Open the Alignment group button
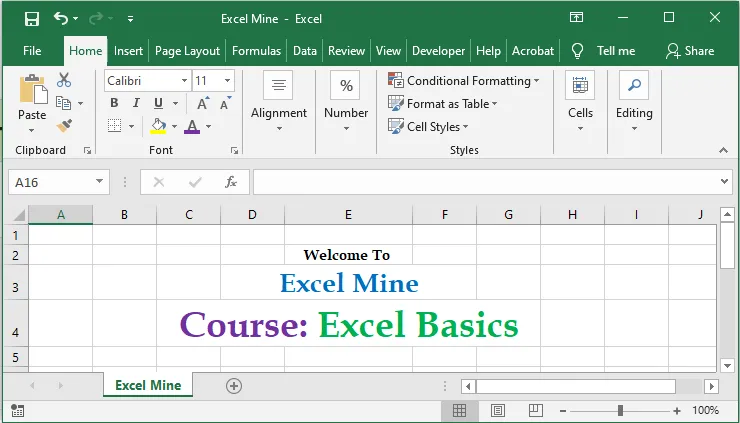Image resolution: width=740 pixels, height=423 pixels. coord(279,101)
